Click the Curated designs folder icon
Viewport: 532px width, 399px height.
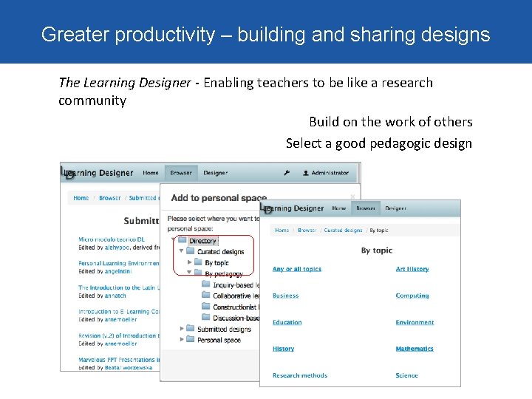click(x=191, y=251)
